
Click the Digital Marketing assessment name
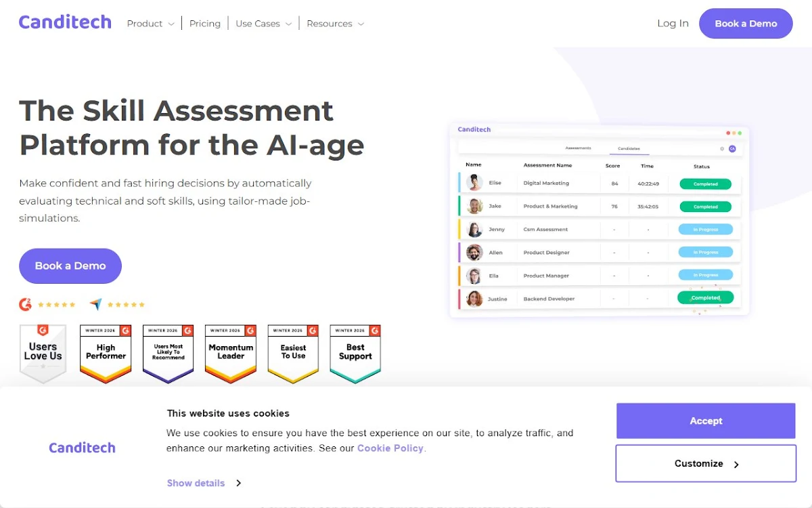(546, 183)
